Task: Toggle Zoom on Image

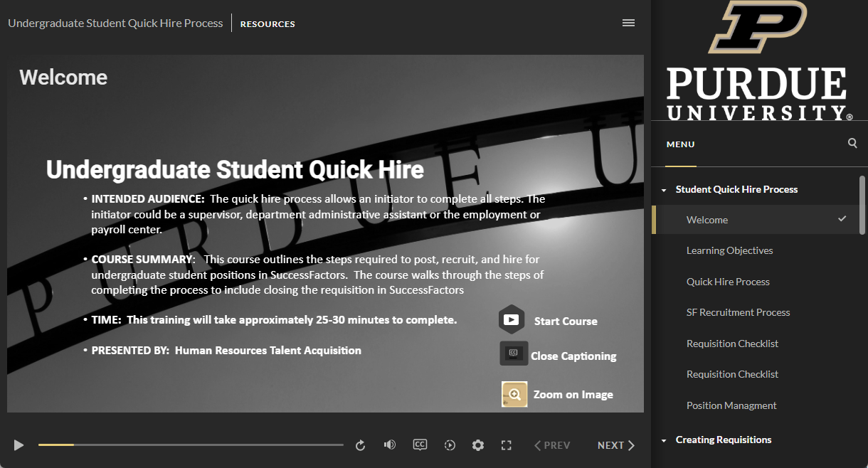Action: pyautogui.click(x=514, y=393)
